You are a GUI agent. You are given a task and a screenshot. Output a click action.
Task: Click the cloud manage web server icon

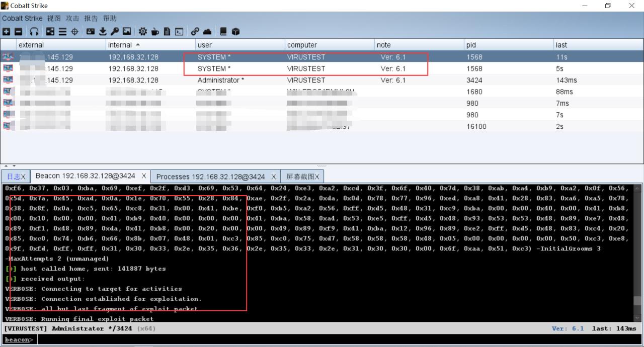coord(207,32)
